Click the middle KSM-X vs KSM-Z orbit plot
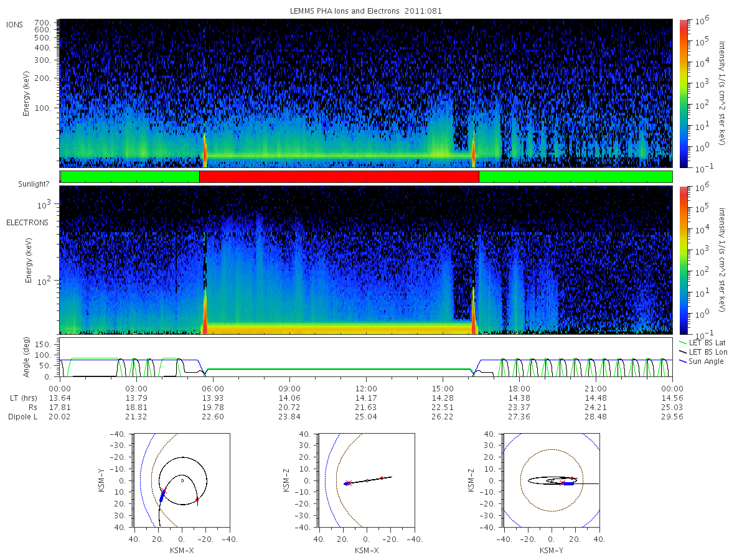This screenshot has width=747, height=560. pos(367,480)
